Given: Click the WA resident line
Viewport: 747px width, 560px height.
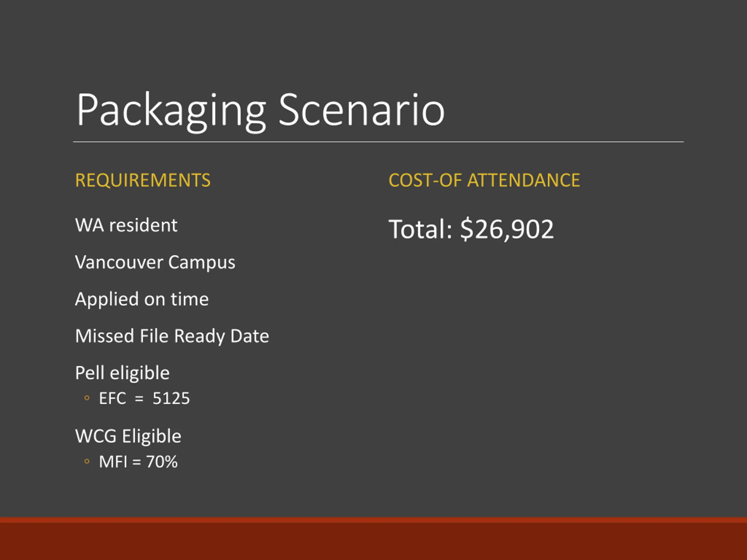Looking at the screenshot, I should point(126,225).
